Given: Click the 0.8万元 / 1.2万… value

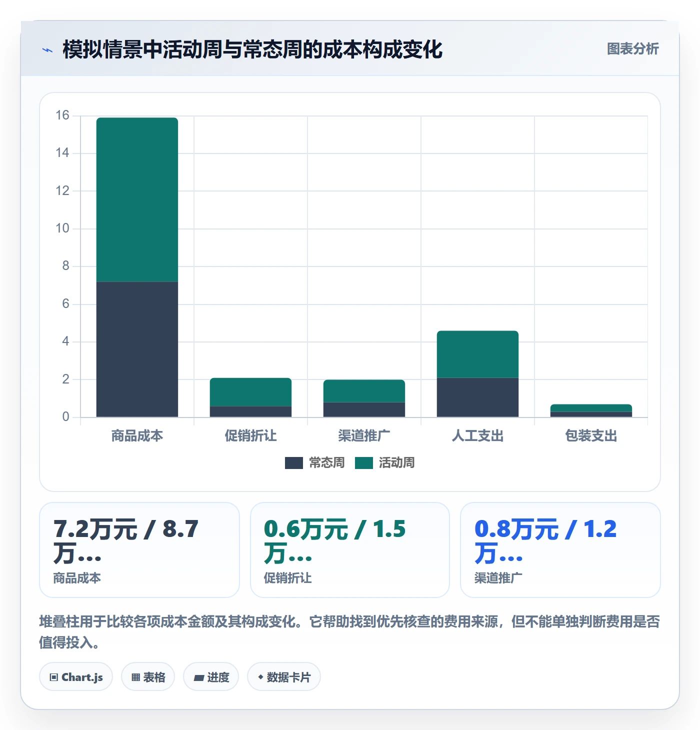Looking at the screenshot, I should click(x=545, y=541).
